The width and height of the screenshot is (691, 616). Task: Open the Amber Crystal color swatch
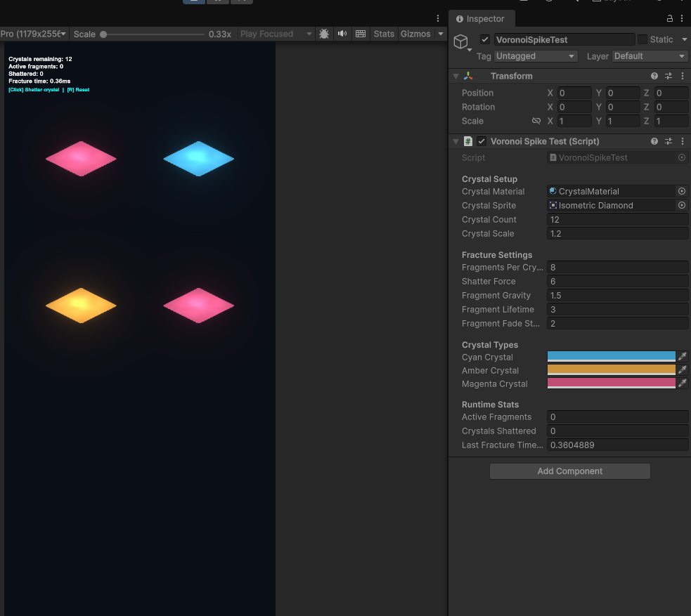click(611, 370)
